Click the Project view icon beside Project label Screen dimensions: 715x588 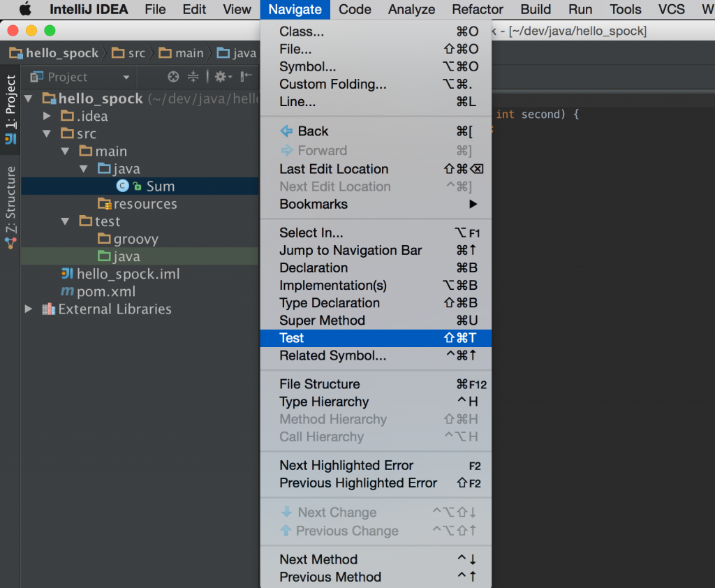(36, 77)
